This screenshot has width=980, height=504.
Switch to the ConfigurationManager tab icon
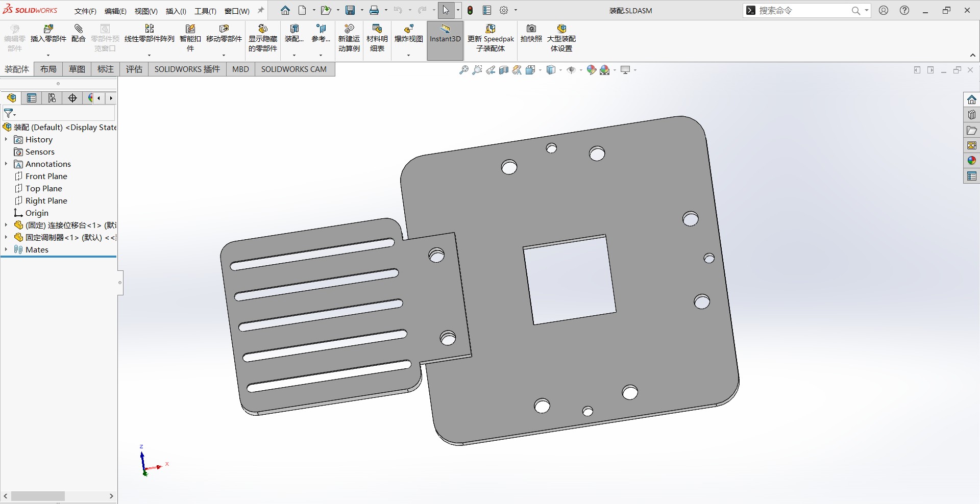point(52,98)
